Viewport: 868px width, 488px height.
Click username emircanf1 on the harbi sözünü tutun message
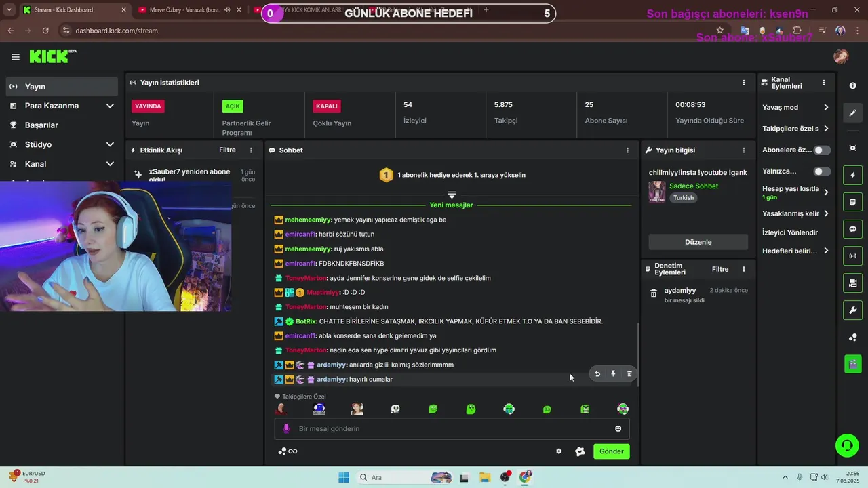[300, 235]
